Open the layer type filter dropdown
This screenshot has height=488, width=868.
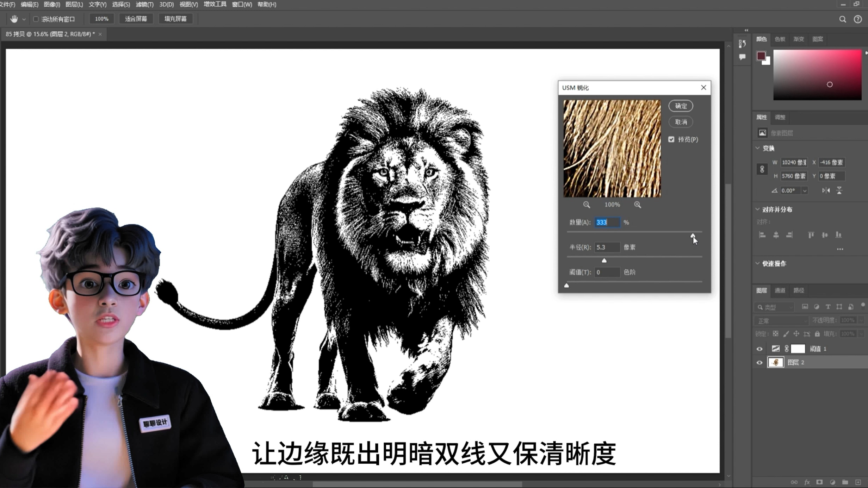click(x=775, y=307)
